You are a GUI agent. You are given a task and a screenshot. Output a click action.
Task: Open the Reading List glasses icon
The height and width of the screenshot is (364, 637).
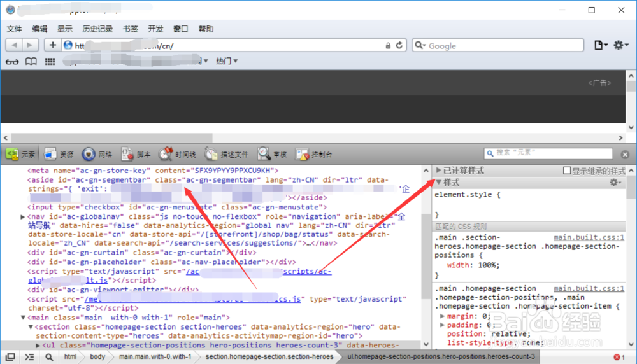pyautogui.click(x=12, y=61)
